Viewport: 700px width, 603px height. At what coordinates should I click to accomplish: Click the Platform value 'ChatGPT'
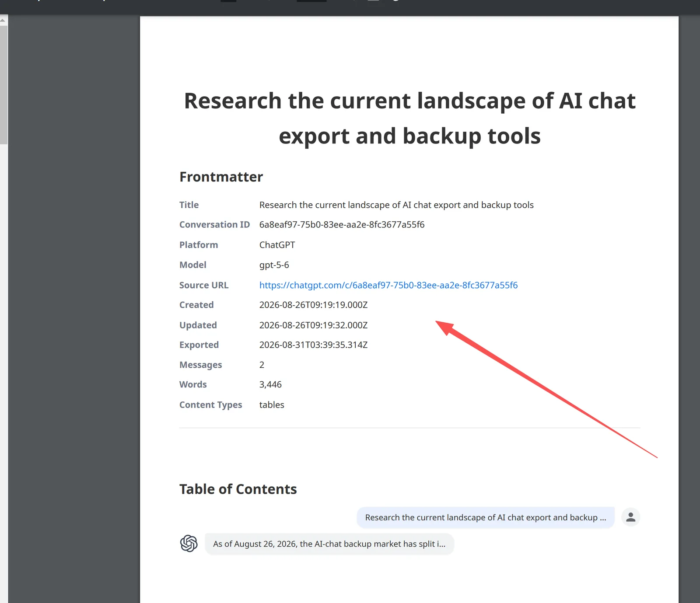pos(277,245)
